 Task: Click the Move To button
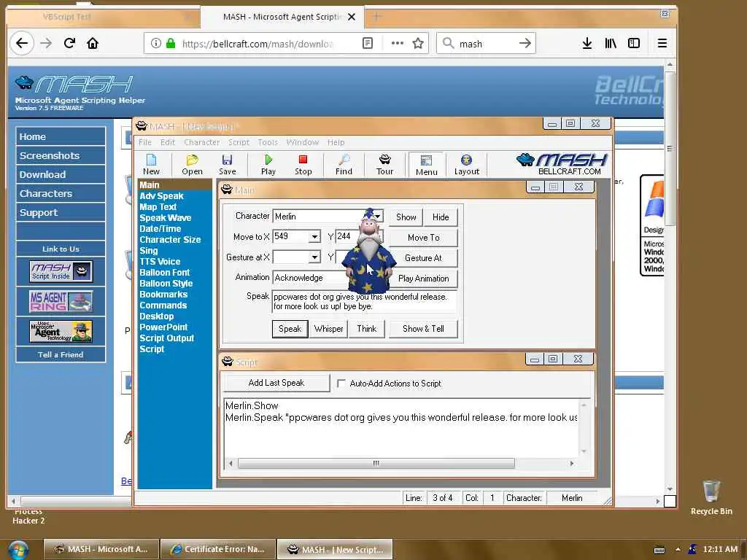424,238
